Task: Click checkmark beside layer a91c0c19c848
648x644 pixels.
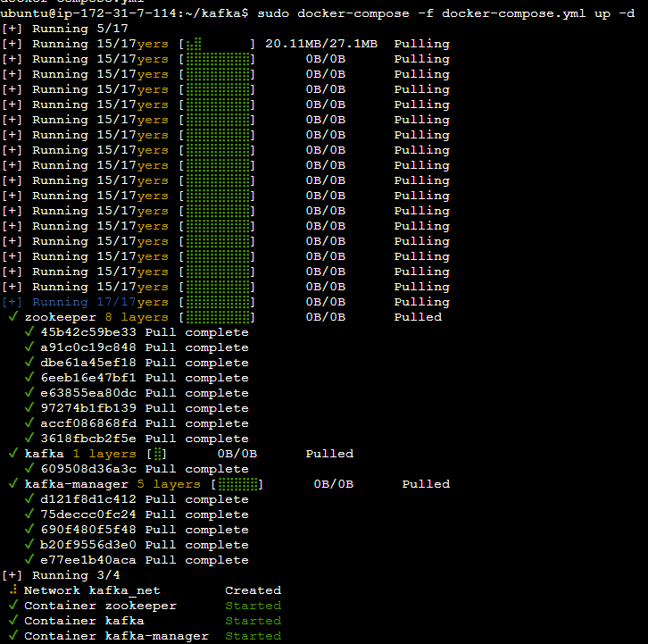Action: coord(29,347)
